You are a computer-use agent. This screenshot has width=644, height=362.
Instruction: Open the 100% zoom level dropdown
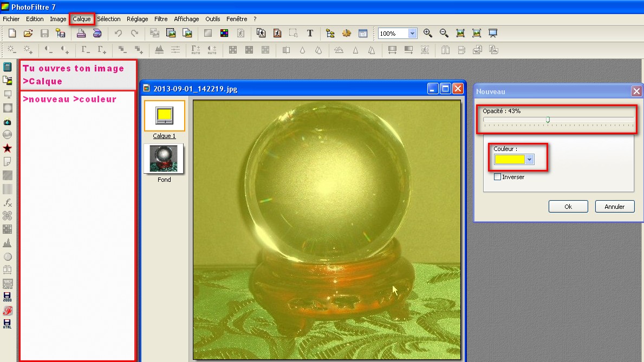point(412,33)
